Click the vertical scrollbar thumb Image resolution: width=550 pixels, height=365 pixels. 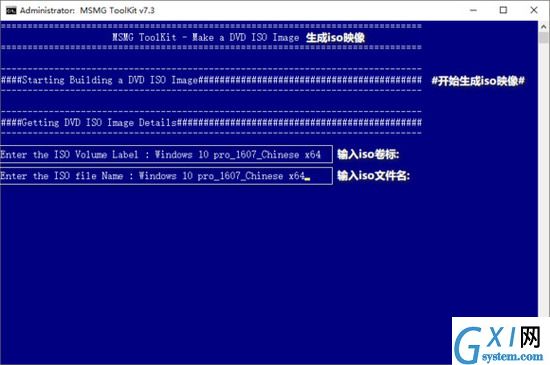click(544, 38)
